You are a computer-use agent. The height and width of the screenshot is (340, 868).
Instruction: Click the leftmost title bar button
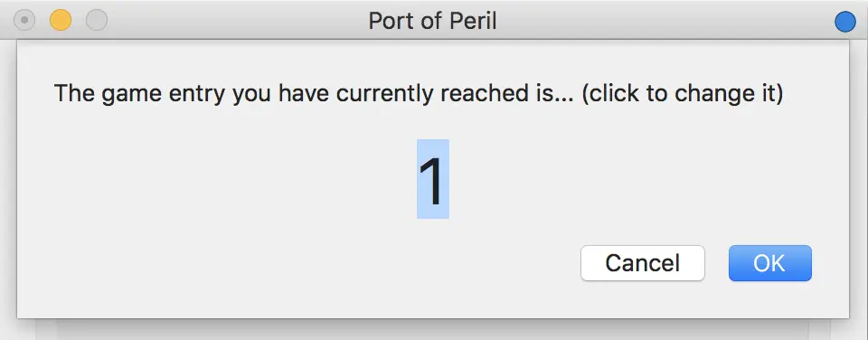click(24, 21)
